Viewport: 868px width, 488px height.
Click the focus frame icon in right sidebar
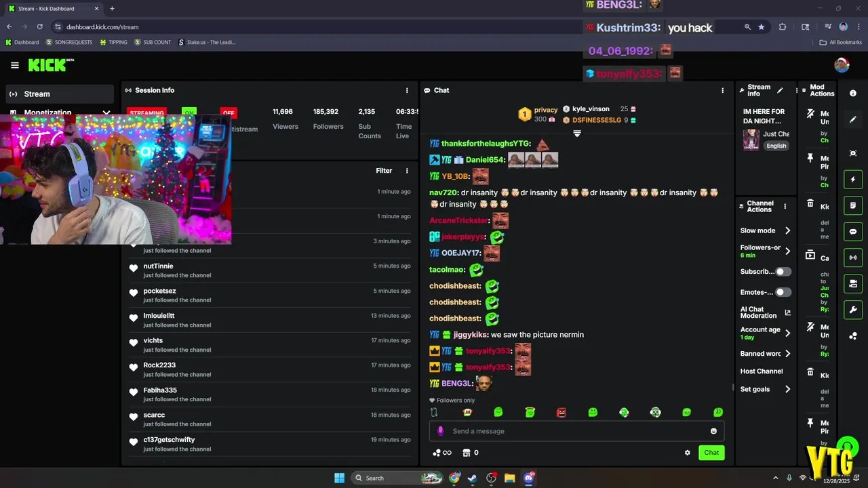853,153
